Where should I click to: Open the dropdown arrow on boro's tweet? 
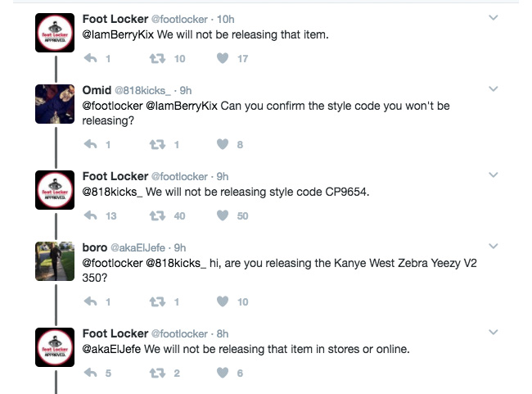(493, 247)
